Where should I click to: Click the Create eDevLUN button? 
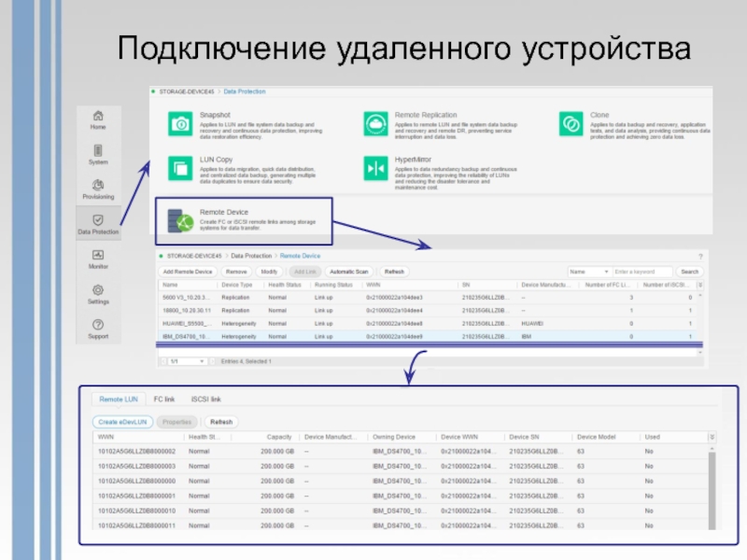(x=122, y=422)
